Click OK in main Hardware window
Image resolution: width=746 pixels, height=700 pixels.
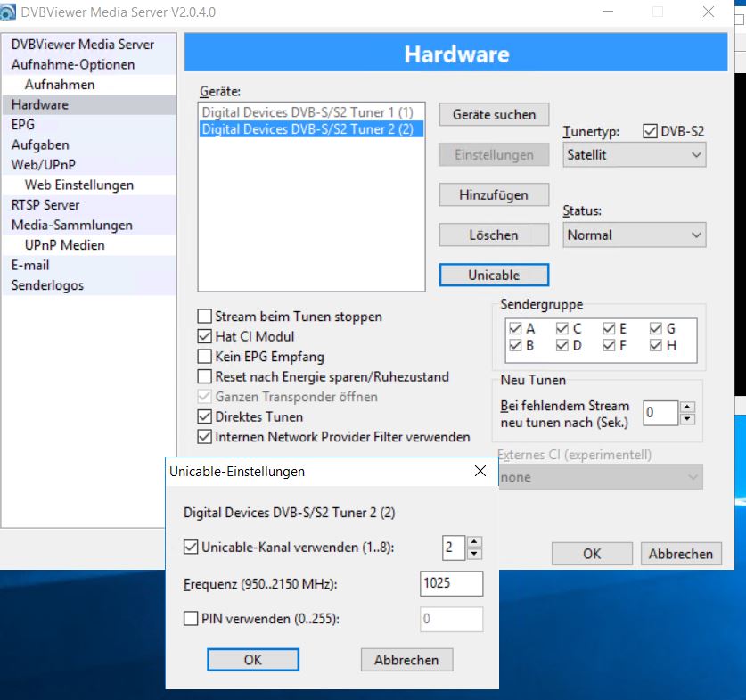click(x=592, y=554)
